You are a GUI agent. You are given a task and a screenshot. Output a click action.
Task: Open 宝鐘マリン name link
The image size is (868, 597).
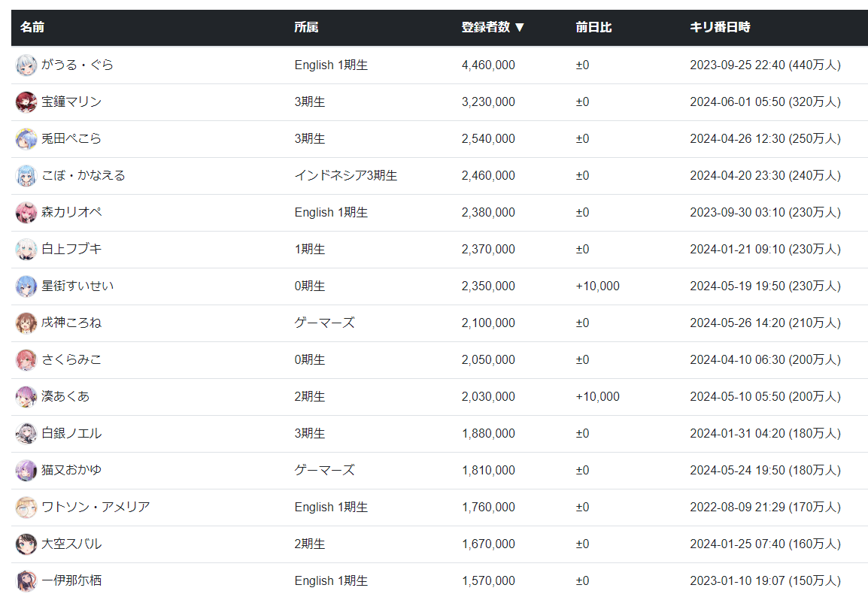pyautogui.click(x=71, y=102)
